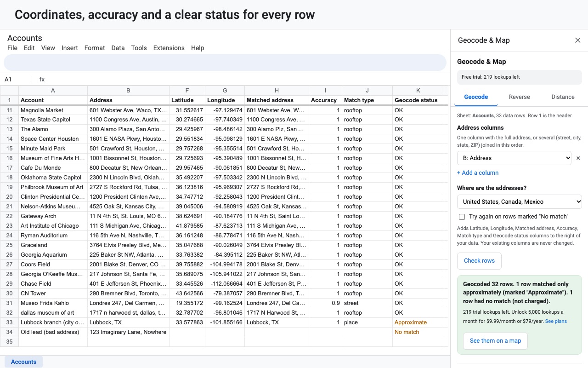Click the Free trial lookups left banner

520,77
